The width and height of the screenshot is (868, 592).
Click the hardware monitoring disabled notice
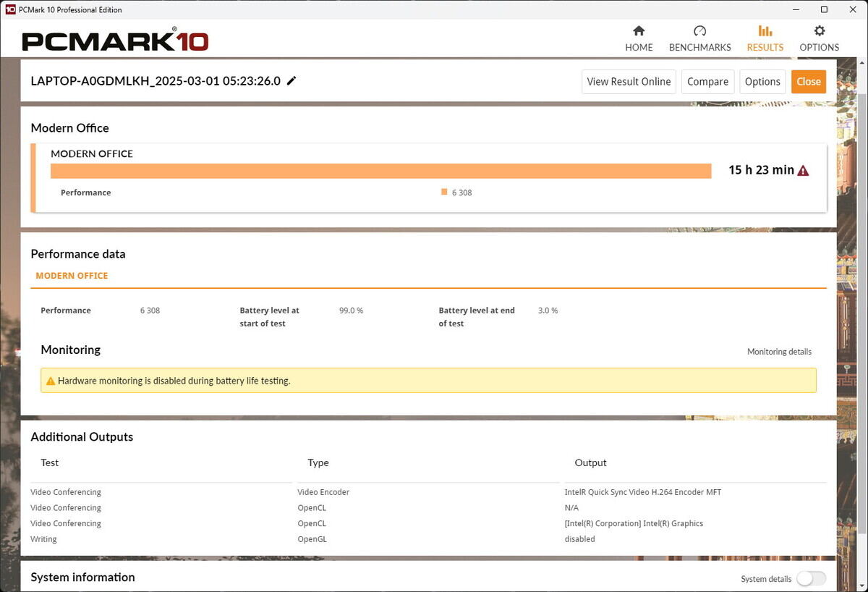tap(428, 381)
